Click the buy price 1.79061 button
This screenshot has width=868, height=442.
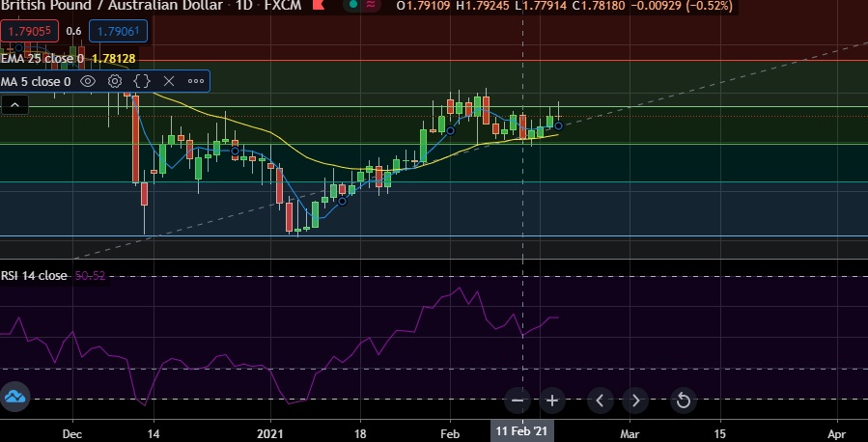click(x=118, y=32)
